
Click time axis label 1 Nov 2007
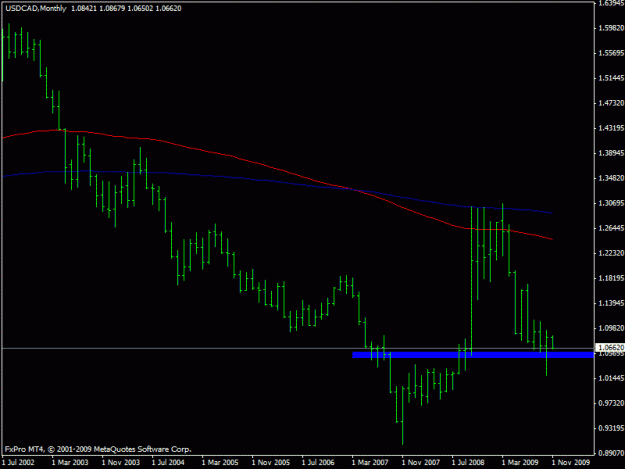tap(421, 463)
